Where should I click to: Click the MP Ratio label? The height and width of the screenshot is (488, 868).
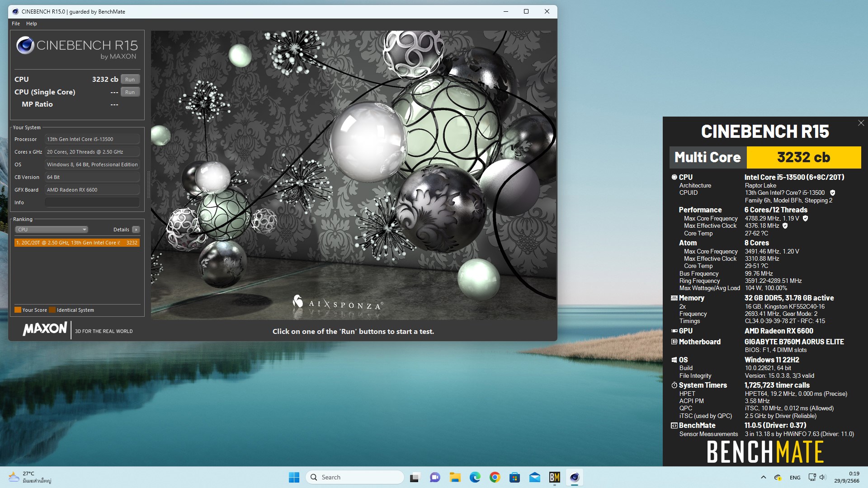click(x=37, y=104)
